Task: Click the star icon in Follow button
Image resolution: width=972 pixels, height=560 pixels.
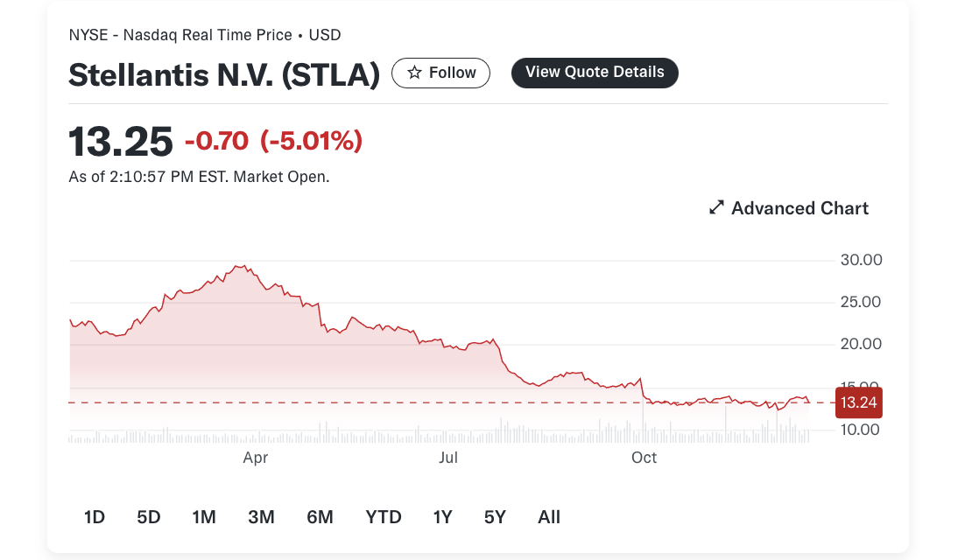Action: coord(414,73)
